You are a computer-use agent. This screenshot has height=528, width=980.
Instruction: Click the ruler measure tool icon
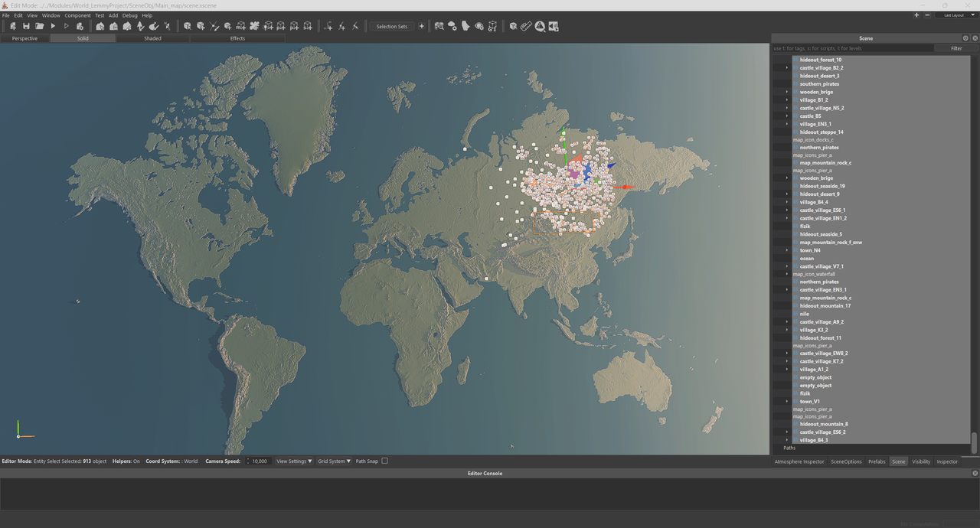point(526,26)
